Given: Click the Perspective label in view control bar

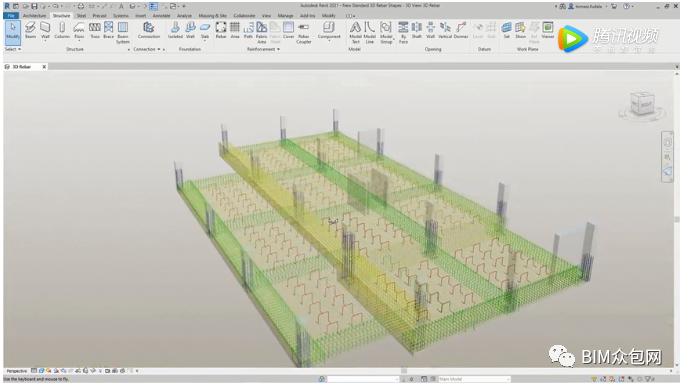Looking at the screenshot, I should pos(17,371).
